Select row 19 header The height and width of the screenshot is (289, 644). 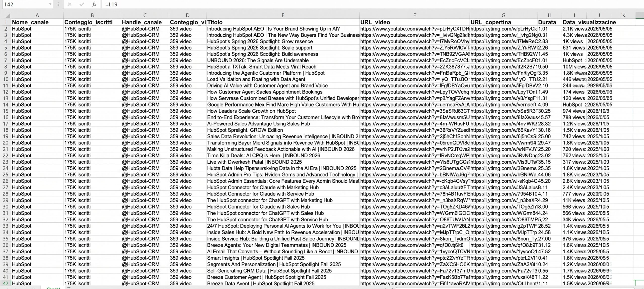6,136
